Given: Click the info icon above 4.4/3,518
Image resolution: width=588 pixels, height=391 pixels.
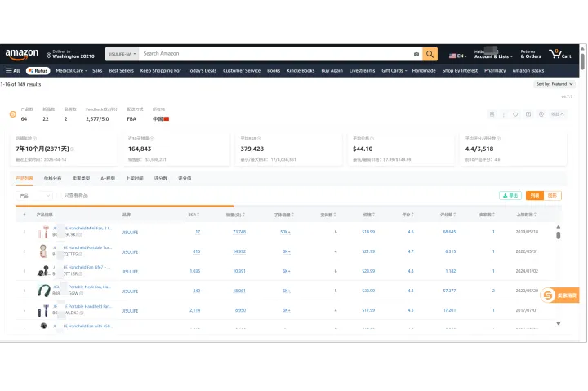Looking at the screenshot, I should 498,139.
